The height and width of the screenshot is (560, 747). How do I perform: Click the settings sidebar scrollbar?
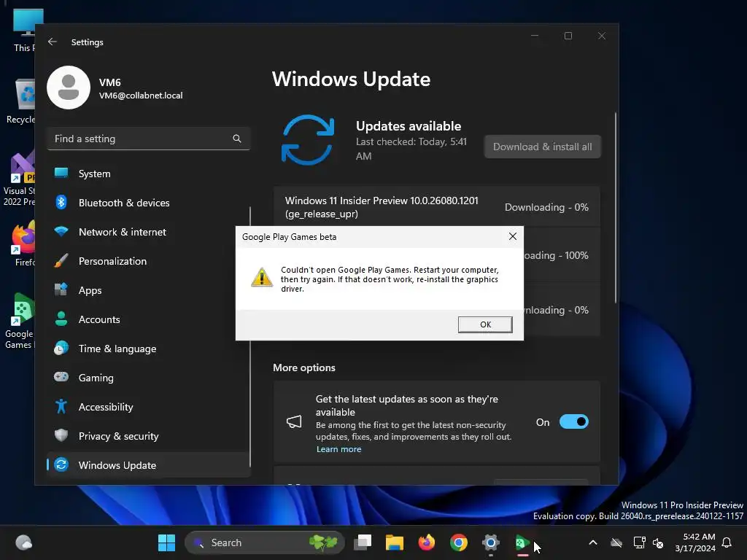(x=250, y=337)
